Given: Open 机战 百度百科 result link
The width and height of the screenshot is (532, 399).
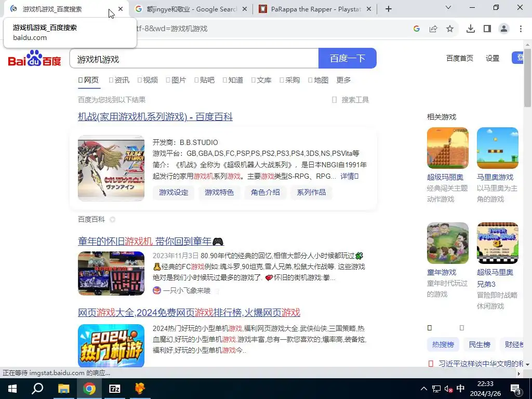Looking at the screenshot, I should point(155,117).
